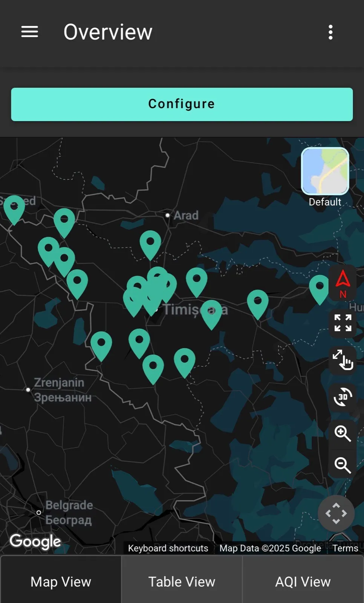Click Map Data ©2025 Google text
This screenshot has width=364, height=603.
coord(270,548)
